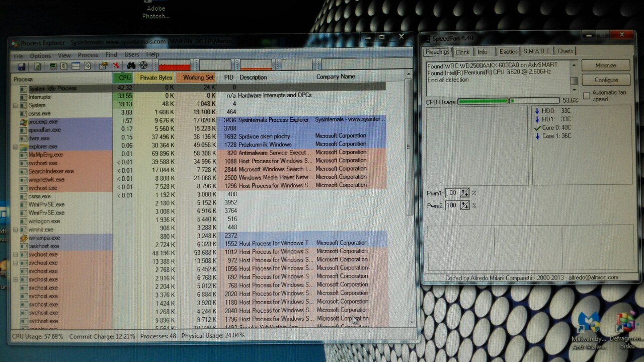Select the SpeedFan Readings tab
The width and height of the screenshot is (644, 362).
click(x=437, y=52)
